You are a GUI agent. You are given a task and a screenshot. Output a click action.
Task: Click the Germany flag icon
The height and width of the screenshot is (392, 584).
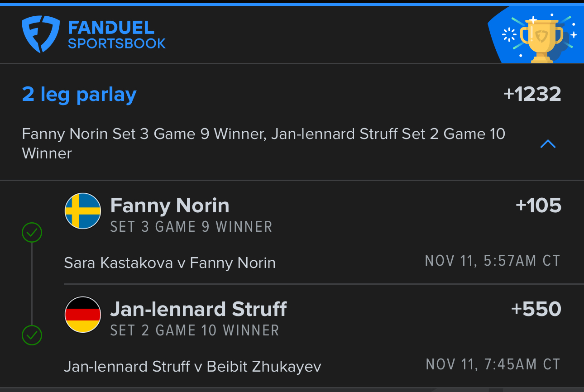click(82, 315)
